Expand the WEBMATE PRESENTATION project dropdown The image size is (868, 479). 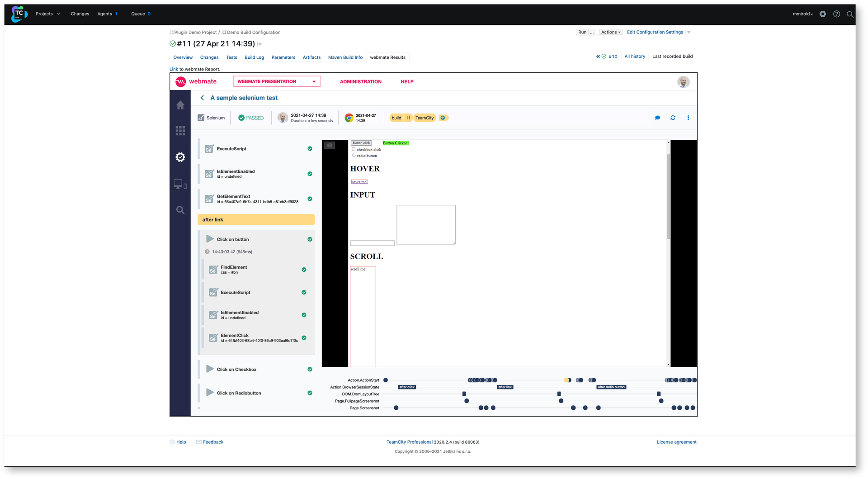277,81
